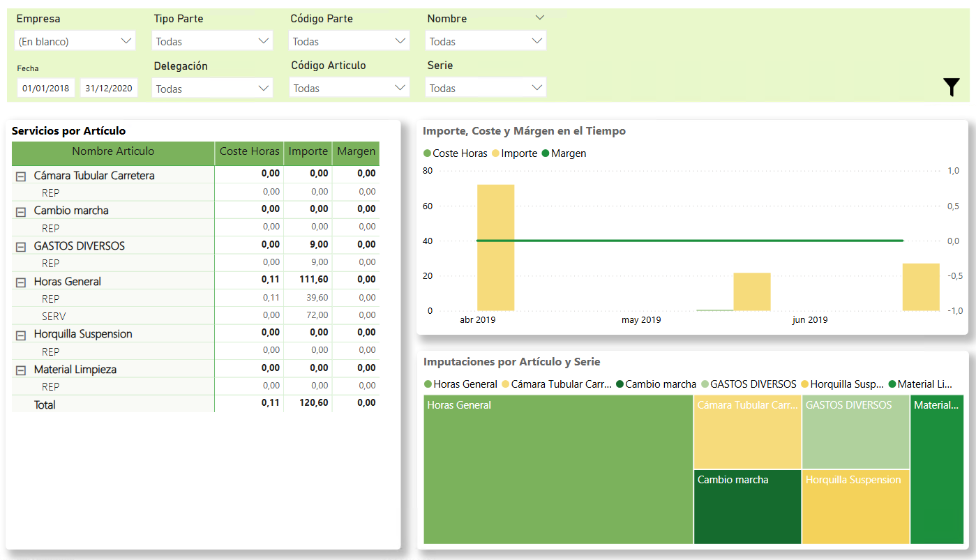Sort by the Coste Horas column header
Image resolution: width=976 pixels, height=560 pixels.
click(249, 152)
